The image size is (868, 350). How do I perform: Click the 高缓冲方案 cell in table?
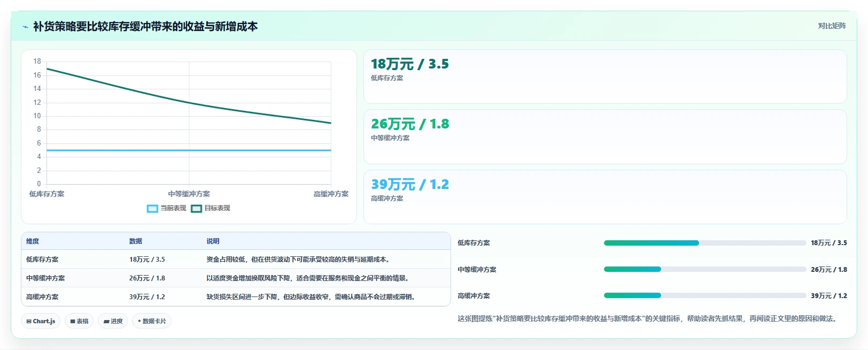click(42, 297)
